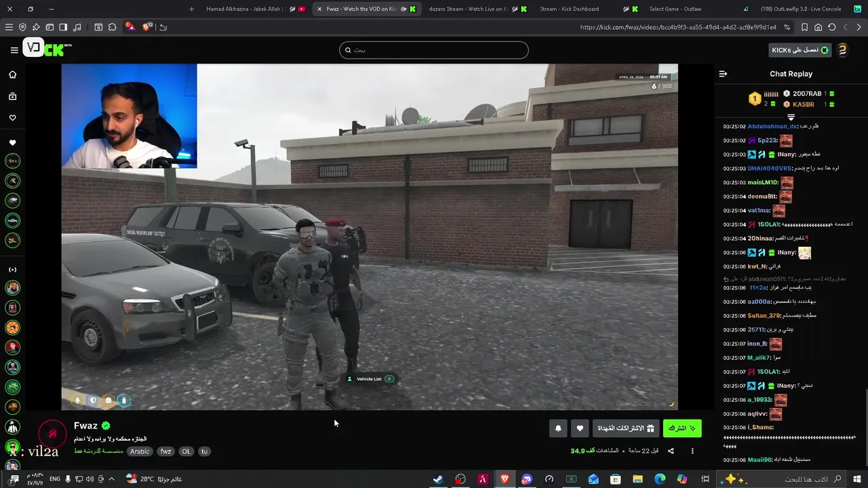Click the browser home icon in toolbar
868x488 pixels.
[x=818, y=27]
